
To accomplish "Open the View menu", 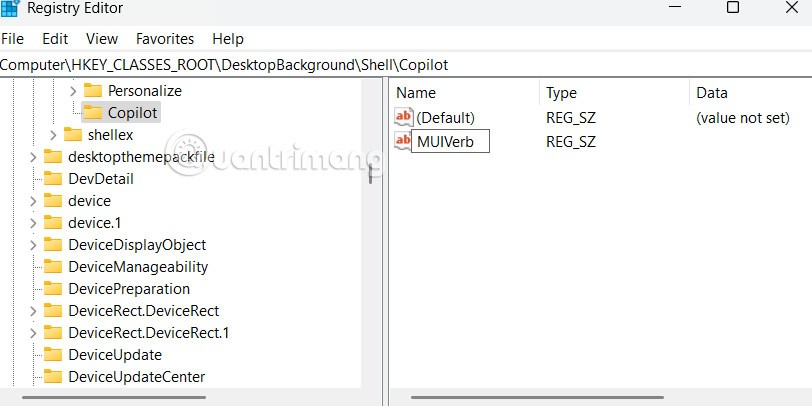I will pyautogui.click(x=102, y=39).
